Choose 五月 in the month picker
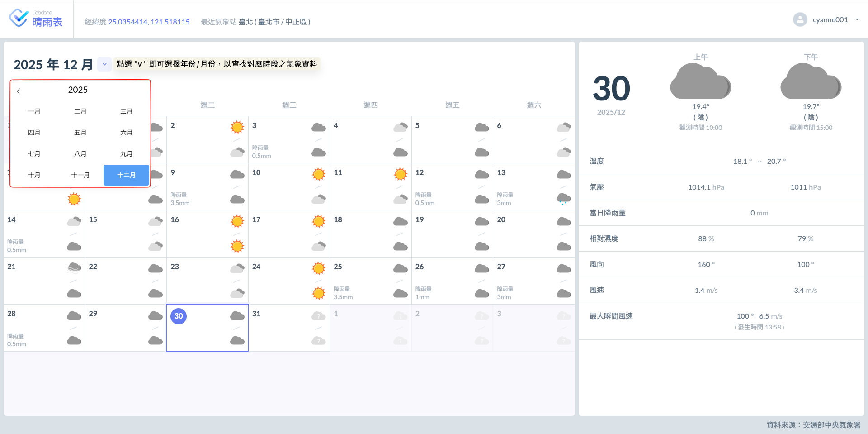The width and height of the screenshot is (868, 434). coord(80,133)
